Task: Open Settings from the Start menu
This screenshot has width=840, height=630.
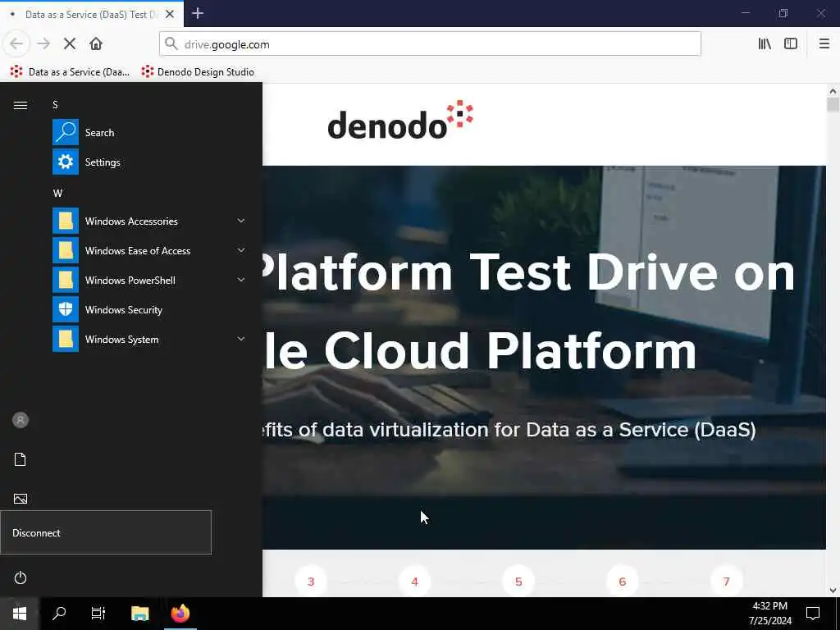Action: [149, 162]
